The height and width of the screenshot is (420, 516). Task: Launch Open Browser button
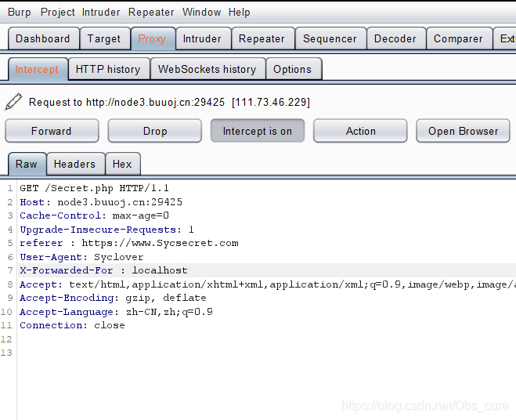[x=463, y=131]
